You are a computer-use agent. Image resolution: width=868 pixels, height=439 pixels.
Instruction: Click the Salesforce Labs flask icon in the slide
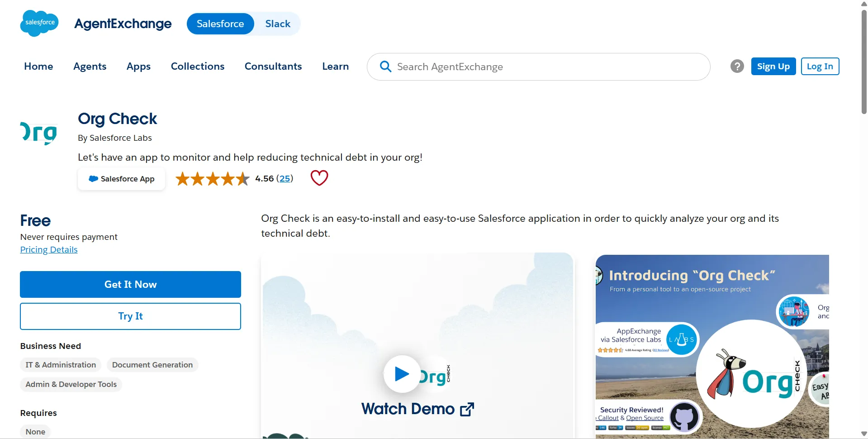click(x=682, y=339)
